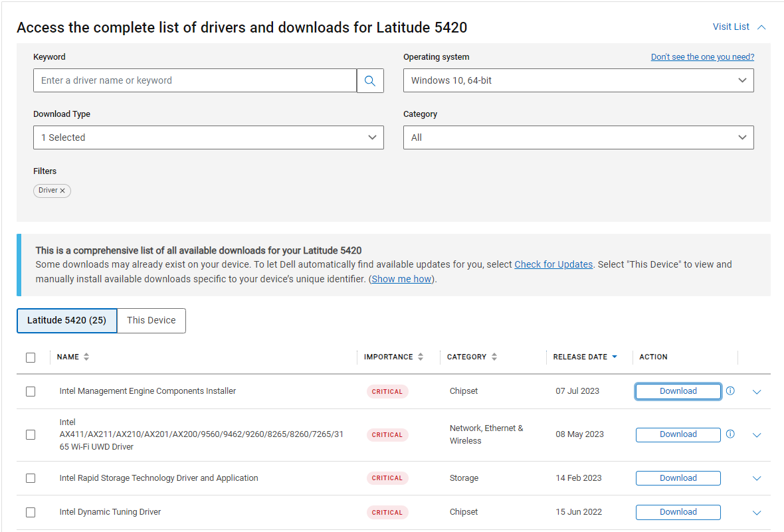Check the Intel Dynamic Tuning Driver row
The image size is (784, 532).
pyautogui.click(x=31, y=513)
